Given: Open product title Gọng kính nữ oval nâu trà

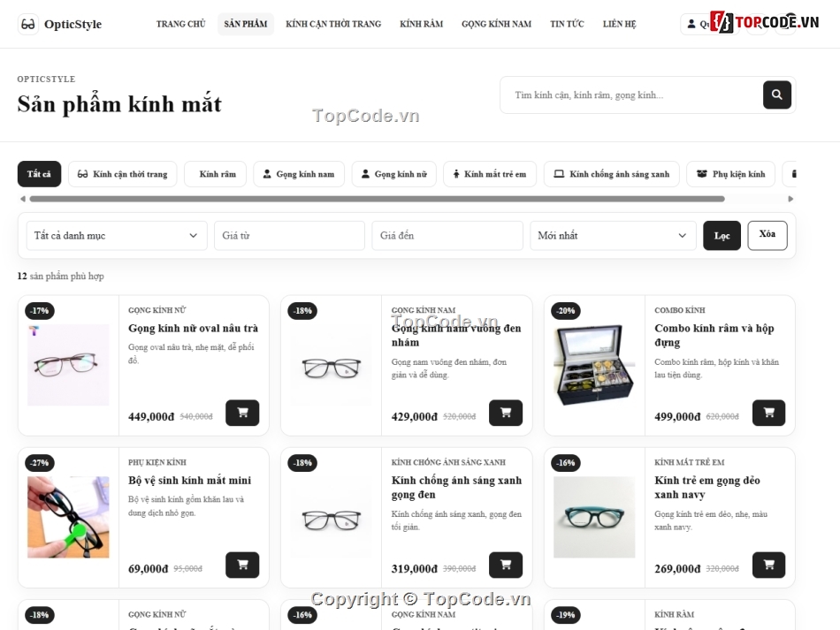Looking at the screenshot, I should pyautogui.click(x=193, y=328).
